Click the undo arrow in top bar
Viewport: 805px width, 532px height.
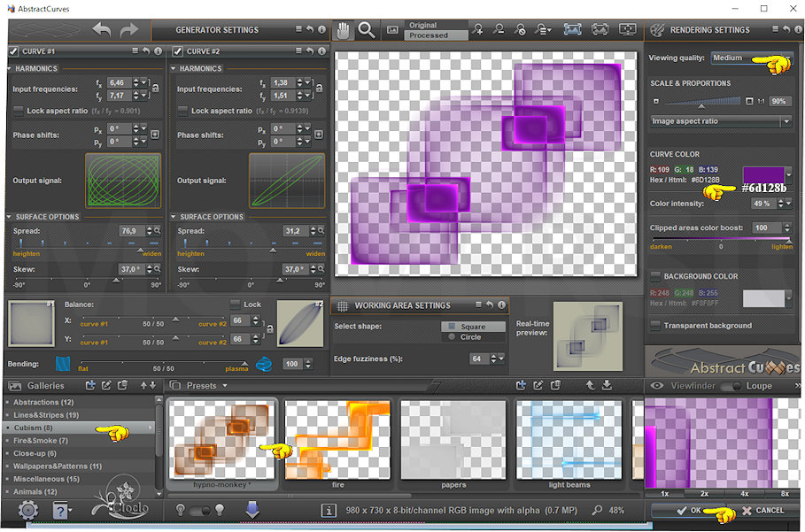(102, 30)
